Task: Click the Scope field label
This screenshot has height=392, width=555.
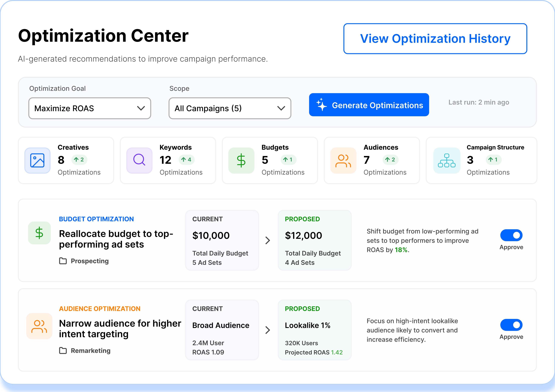Action: coord(179,89)
